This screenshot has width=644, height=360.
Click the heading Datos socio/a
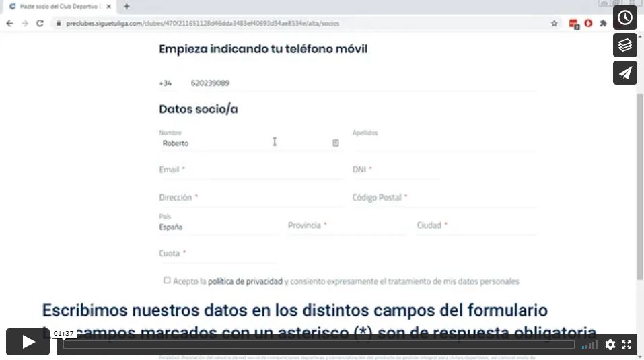(x=199, y=109)
